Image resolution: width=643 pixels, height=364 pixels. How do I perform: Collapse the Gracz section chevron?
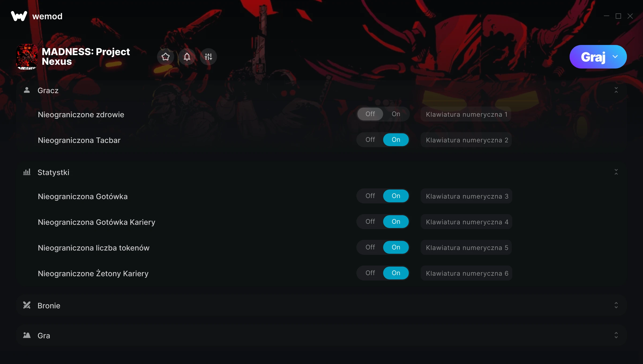point(616,90)
